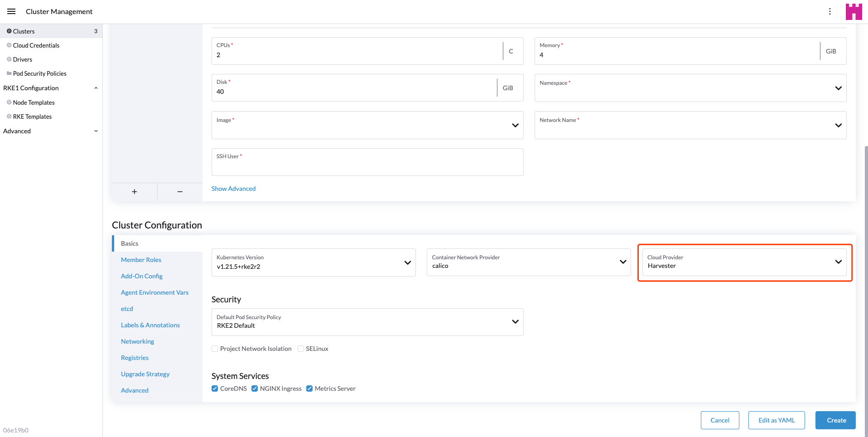Screen dimensions: 868x437
Task: Switch to the Member Roles tab
Action: (x=141, y=260)
